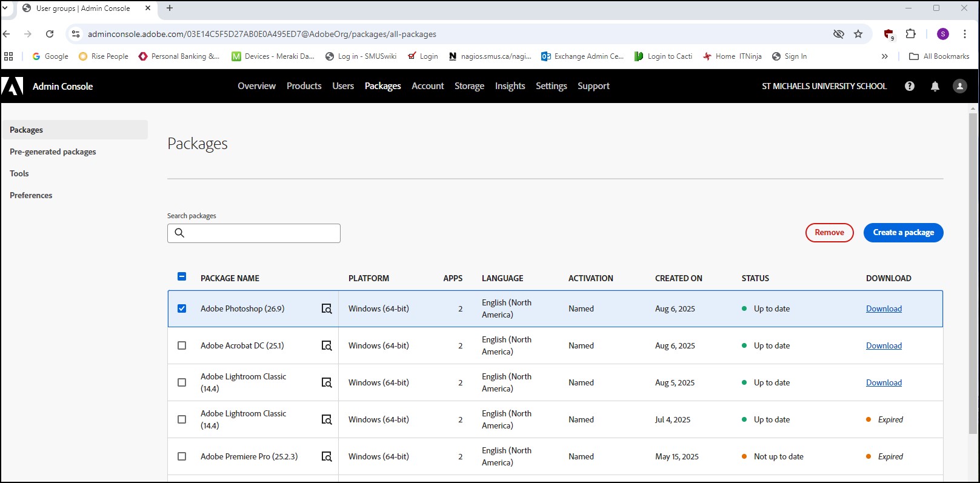The height and width of the screenshot is (483, 980).
Task: Click the eye-slash icon in address bar
Action: pyautogui.click(x=839, y=34)
